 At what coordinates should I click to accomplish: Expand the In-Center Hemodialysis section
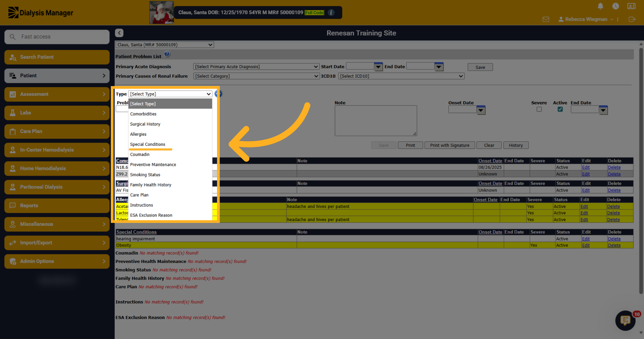pyautogui.click(x=57, y=150)
